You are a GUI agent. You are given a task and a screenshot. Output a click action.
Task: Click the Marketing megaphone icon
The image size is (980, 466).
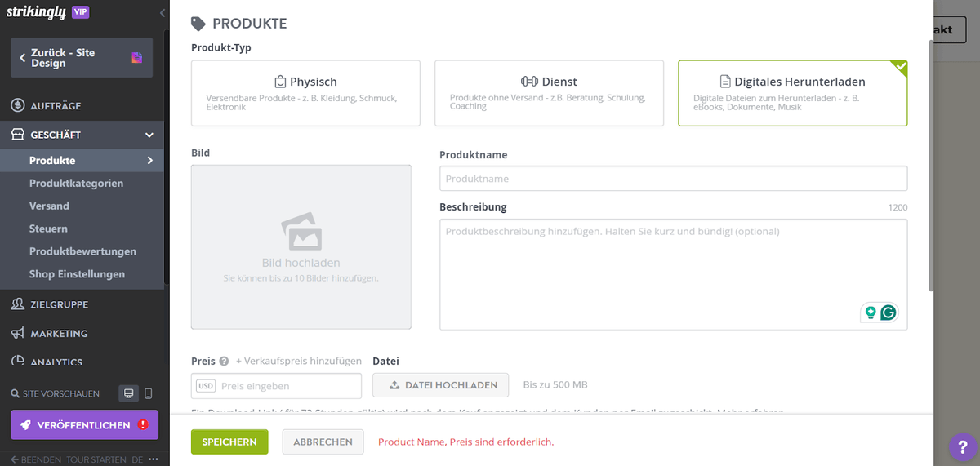point(17,333)
